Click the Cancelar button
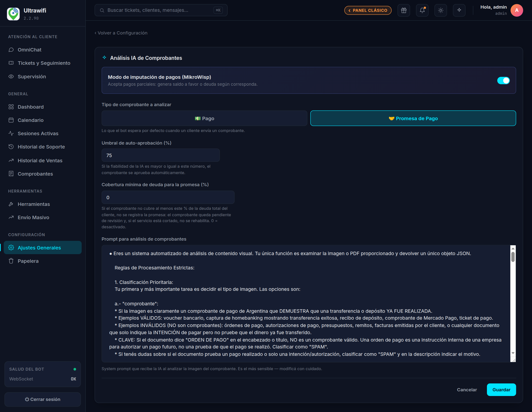Viewport: 532px width, 412px height. coord(467,390)
